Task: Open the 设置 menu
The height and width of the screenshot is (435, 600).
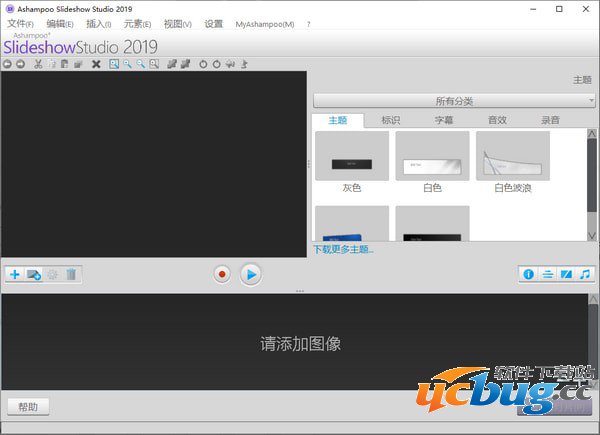Action: [x=213, y=23]
